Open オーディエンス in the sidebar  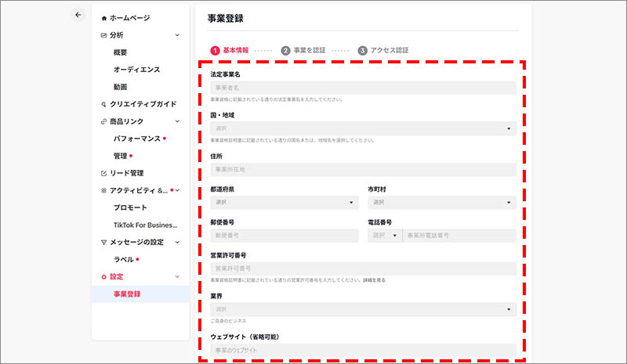pyautogui.click(x=136, y=70)
